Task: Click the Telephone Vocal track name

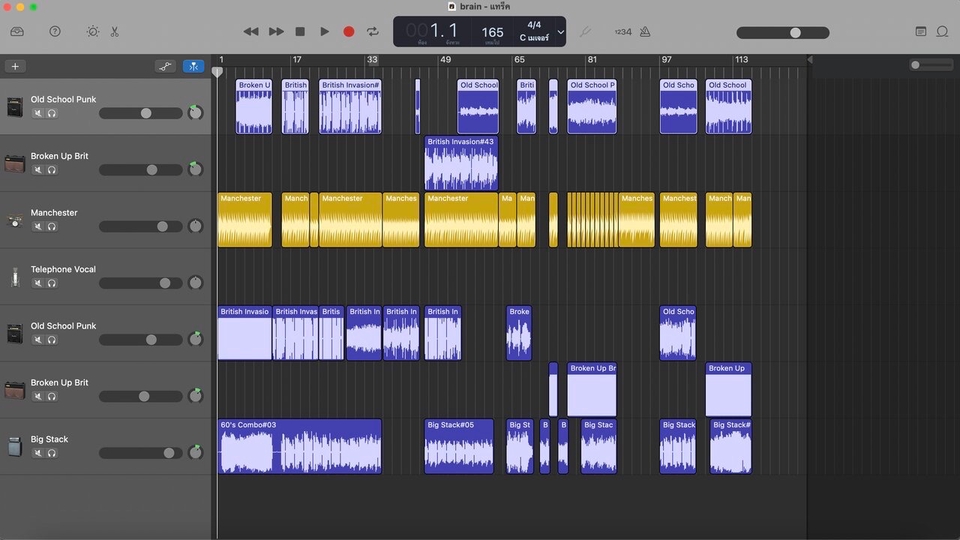Action: 63,269
